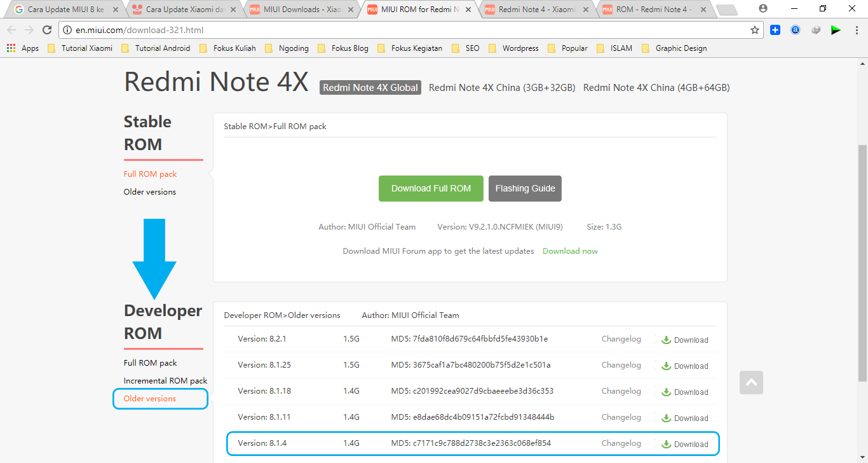Click the back-to-top arrow button

(751, 382)
